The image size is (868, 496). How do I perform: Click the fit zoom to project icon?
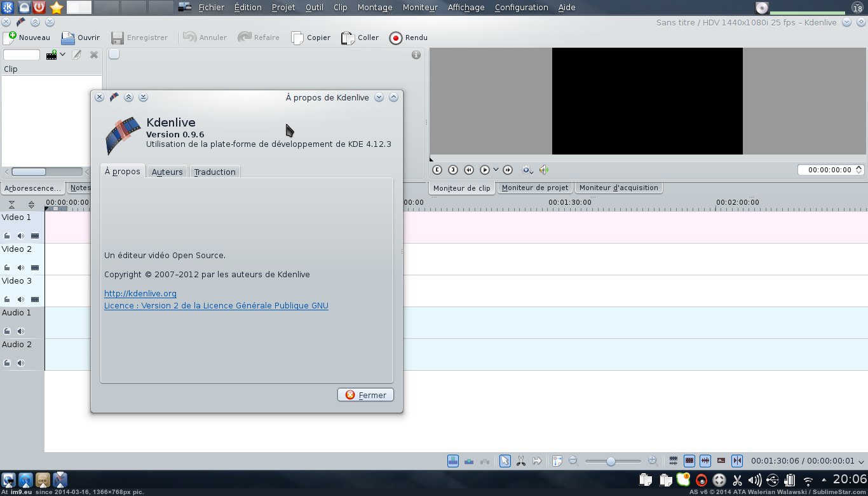point(557,461)
